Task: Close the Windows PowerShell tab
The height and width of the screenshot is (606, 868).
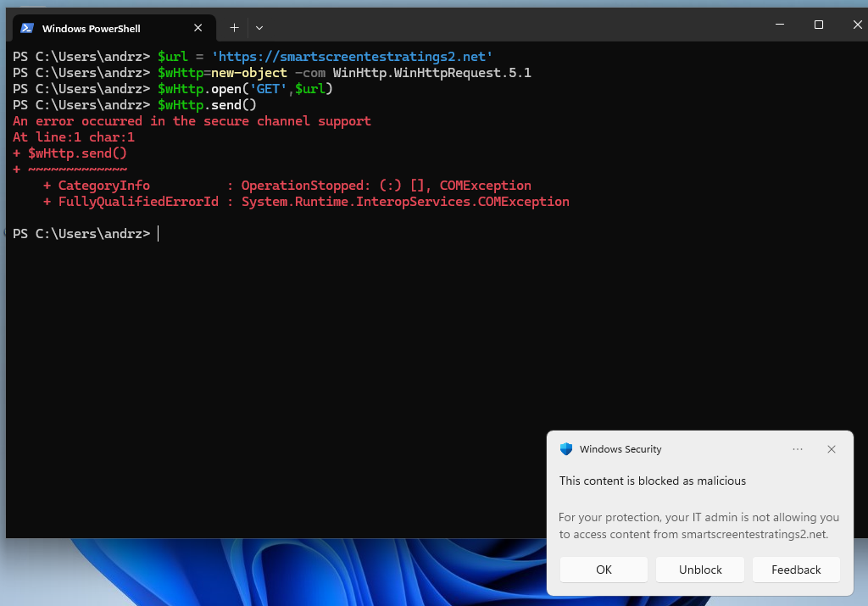Action: point(198,28)
